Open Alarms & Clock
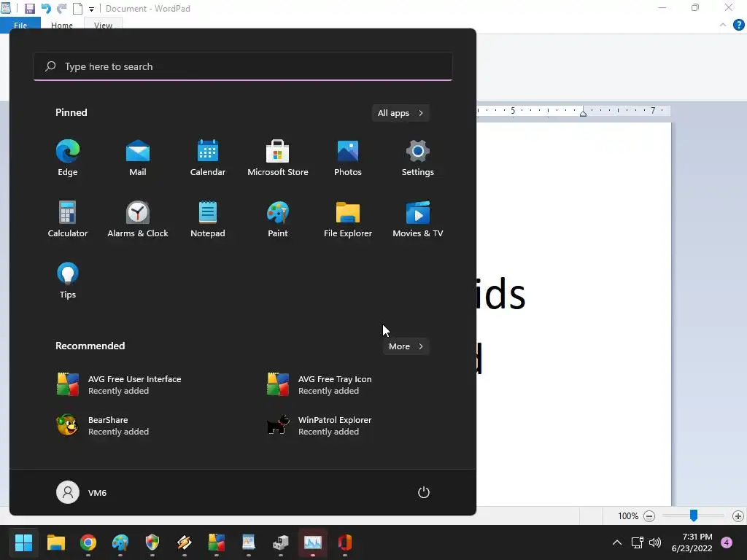The height and width of the screenshot is (560, 747). [x=138, y=219]
